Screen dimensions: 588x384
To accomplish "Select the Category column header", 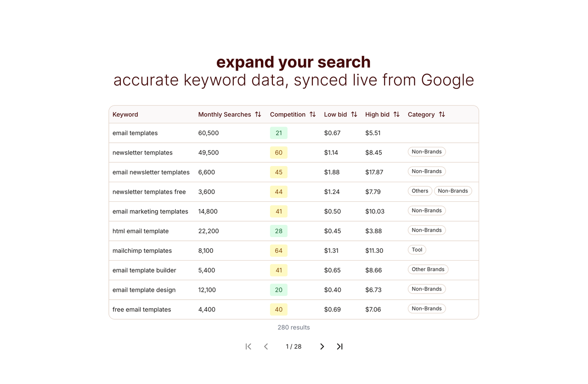I will (x=421, y=114).
